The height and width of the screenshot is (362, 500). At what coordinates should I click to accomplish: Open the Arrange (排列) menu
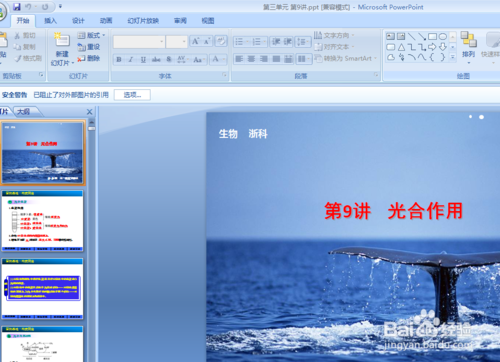coord(468,47)
